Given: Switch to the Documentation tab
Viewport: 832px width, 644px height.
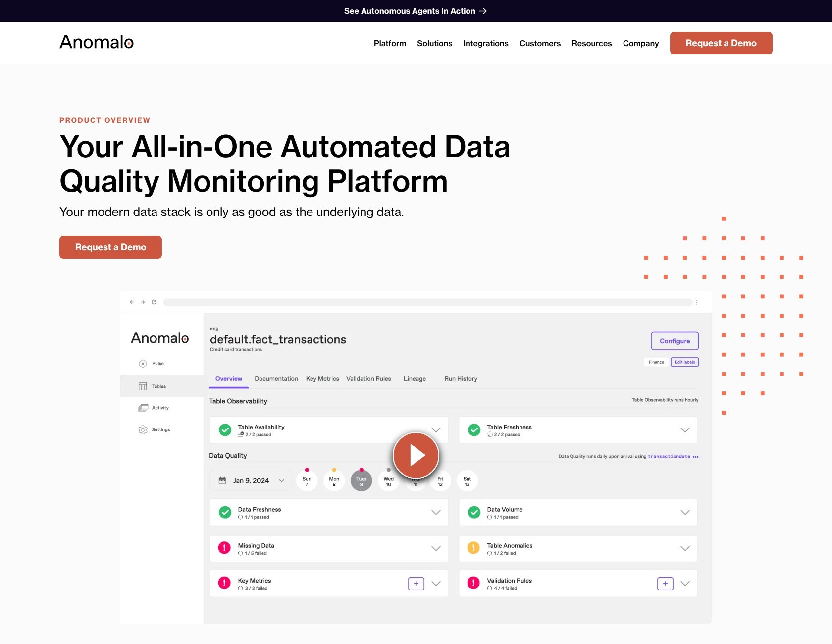Looking at the screenshot, I should 276,379.
